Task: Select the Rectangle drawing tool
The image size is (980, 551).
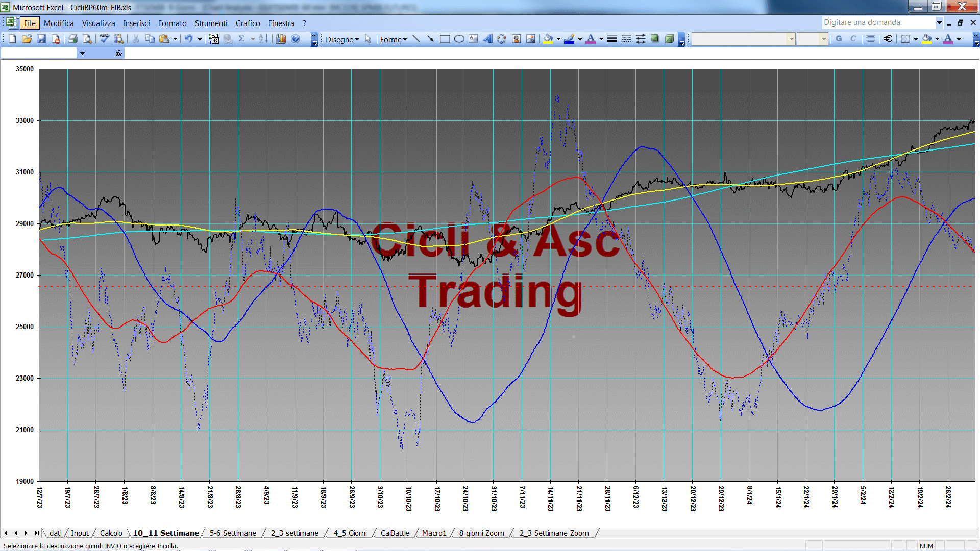Action: pyautogui.click(x=445, y=39)
